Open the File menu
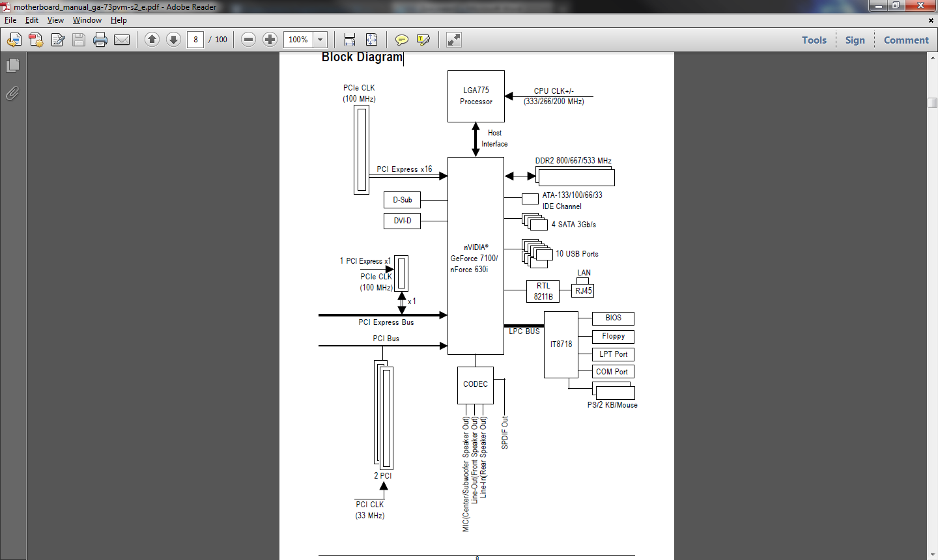The height and width of the screenshot is (560, 938). [x=10, y=20]
